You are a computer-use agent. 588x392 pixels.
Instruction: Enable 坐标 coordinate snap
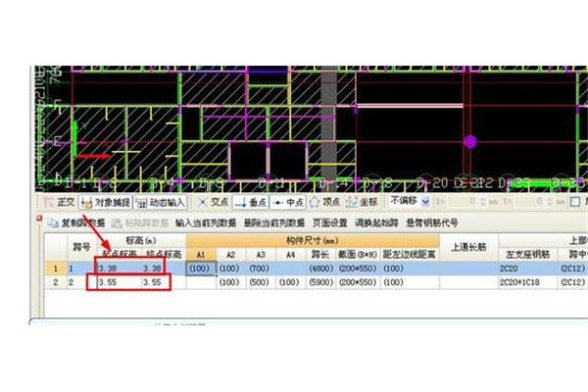pos(362,203)
